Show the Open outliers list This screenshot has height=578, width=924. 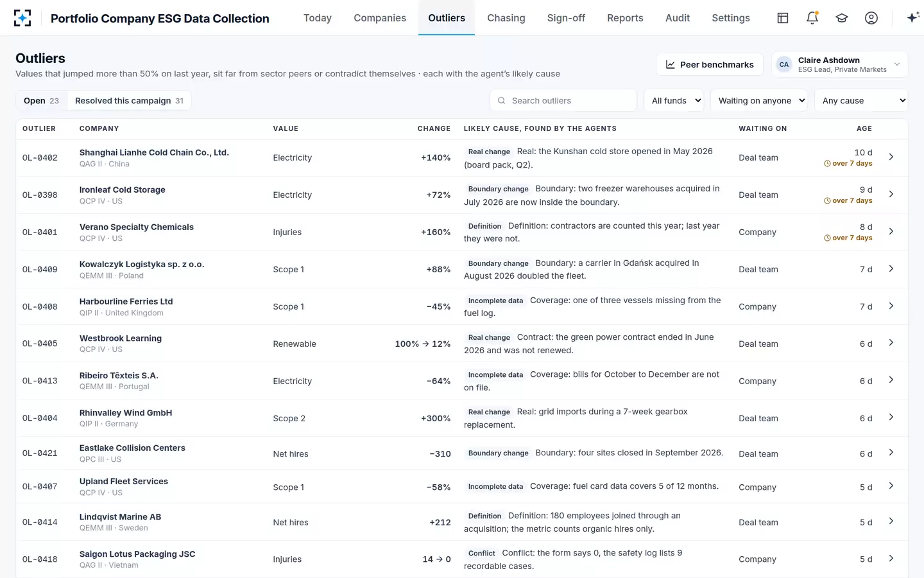click(41, 101)
